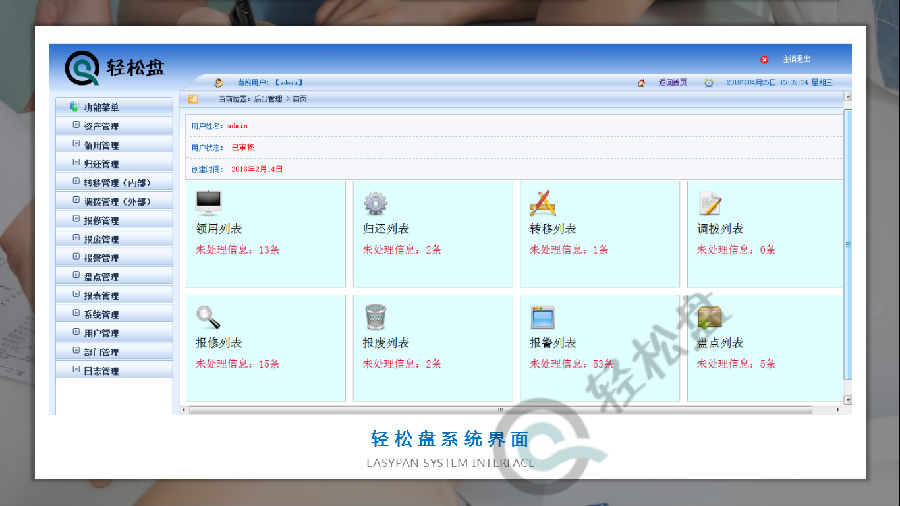Open the 领用列表 title link

(219, 228)
